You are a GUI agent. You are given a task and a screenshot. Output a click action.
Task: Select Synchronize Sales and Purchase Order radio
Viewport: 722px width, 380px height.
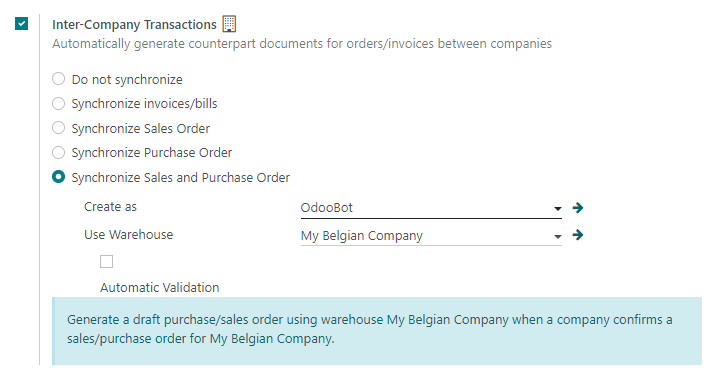click(58, 177)
